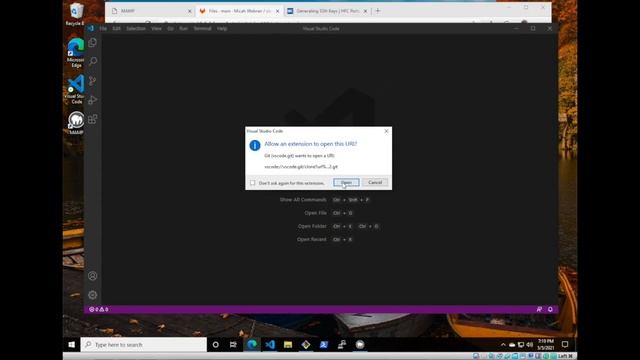
Task: Open the notifications bell in the status bar
Action: pyautogui.click(x=550, y=309)
